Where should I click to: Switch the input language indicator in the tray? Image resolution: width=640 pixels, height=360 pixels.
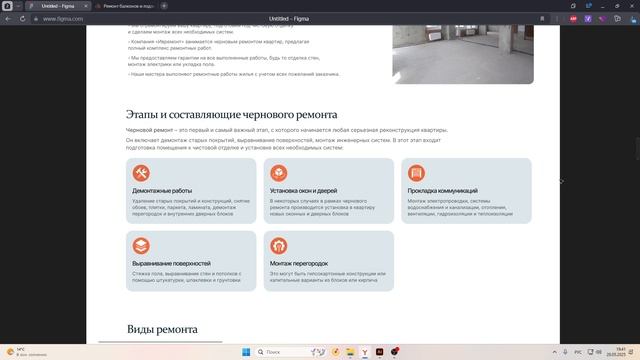click(x=578, y=352)
